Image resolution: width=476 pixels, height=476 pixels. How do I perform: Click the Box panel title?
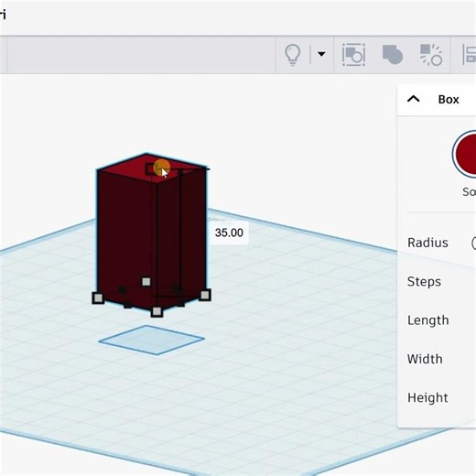pyautogui.click(x=449, y=100)
